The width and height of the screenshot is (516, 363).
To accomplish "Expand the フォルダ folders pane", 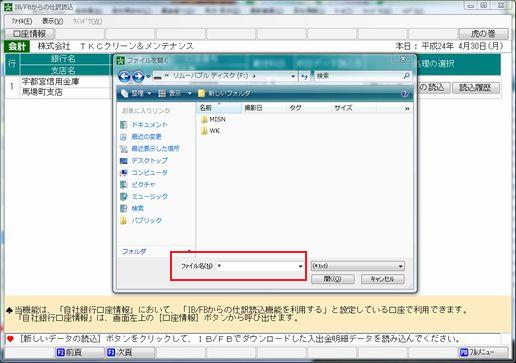I will point(156,251).
